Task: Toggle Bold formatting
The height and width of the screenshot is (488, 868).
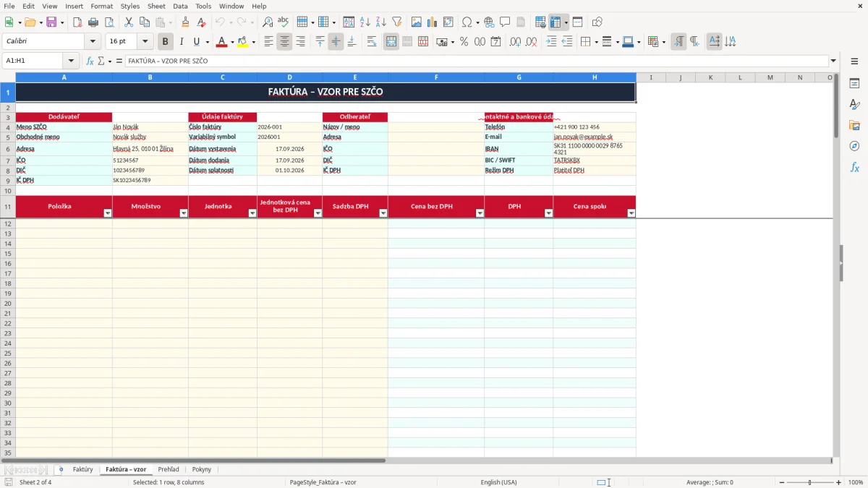Action: click(x=165, y=42)
